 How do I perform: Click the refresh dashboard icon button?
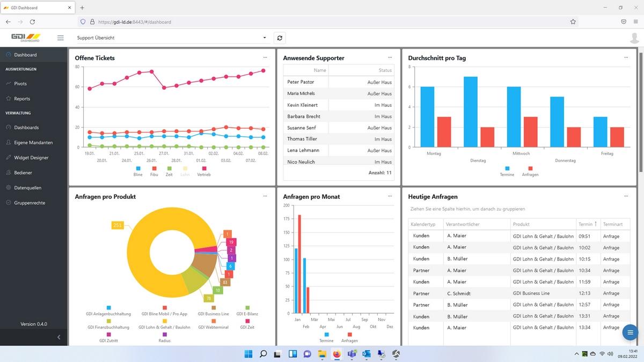[280, 38]
